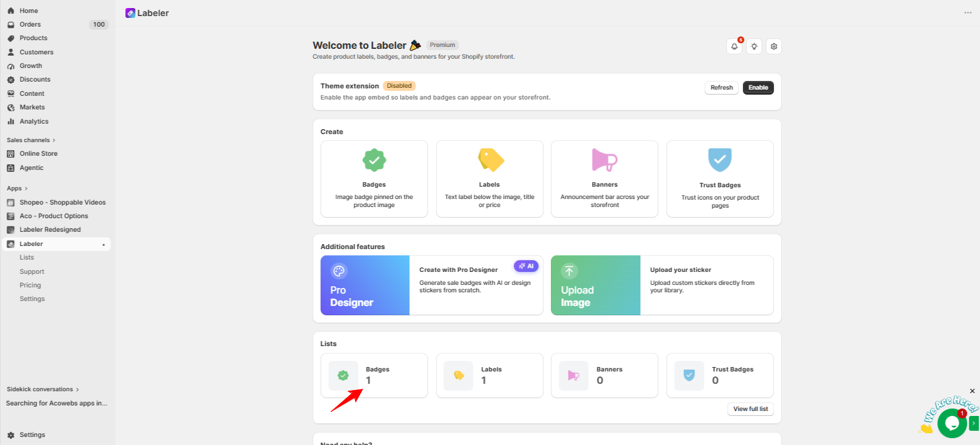Click the 'Enable the app embed' description text
The image size is (980, 445).
coord(435,98)
